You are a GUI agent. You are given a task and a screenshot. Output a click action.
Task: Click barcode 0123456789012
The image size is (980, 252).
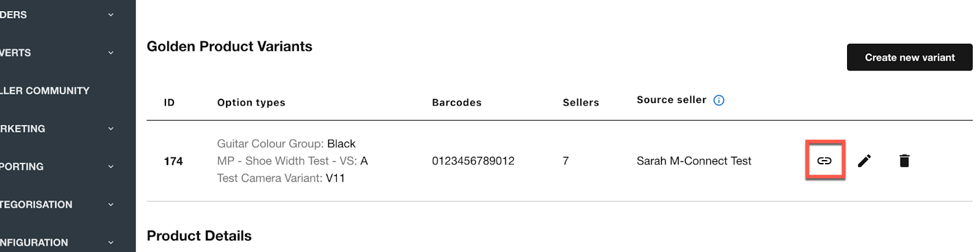tap(473, 161)
